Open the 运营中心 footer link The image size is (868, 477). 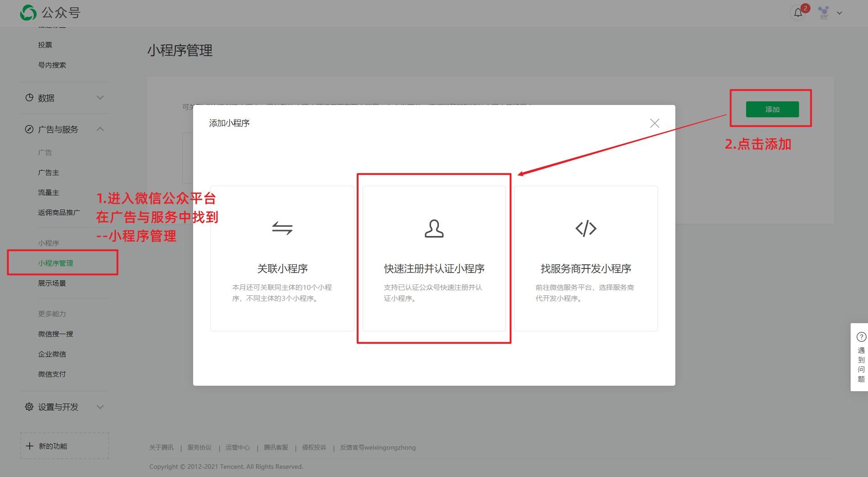pos(238,447)
